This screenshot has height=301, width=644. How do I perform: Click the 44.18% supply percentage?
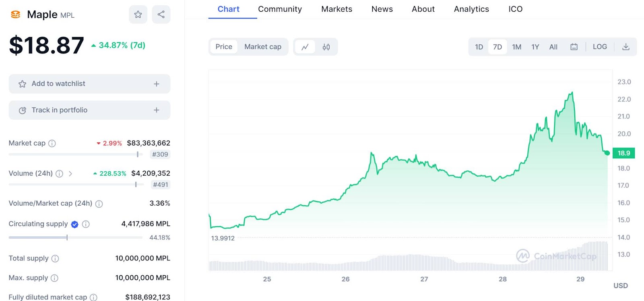pos(160,238)
